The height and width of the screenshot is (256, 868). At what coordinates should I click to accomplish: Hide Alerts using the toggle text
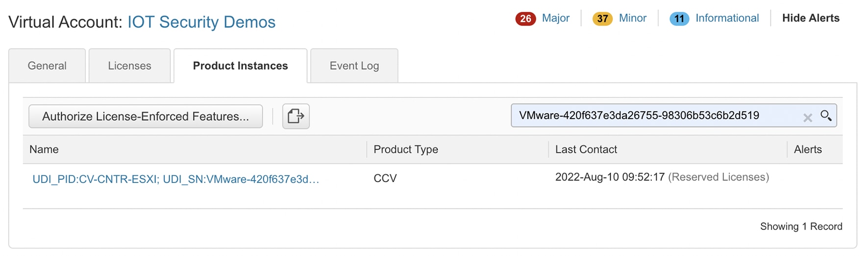click(x=811, y=18)
